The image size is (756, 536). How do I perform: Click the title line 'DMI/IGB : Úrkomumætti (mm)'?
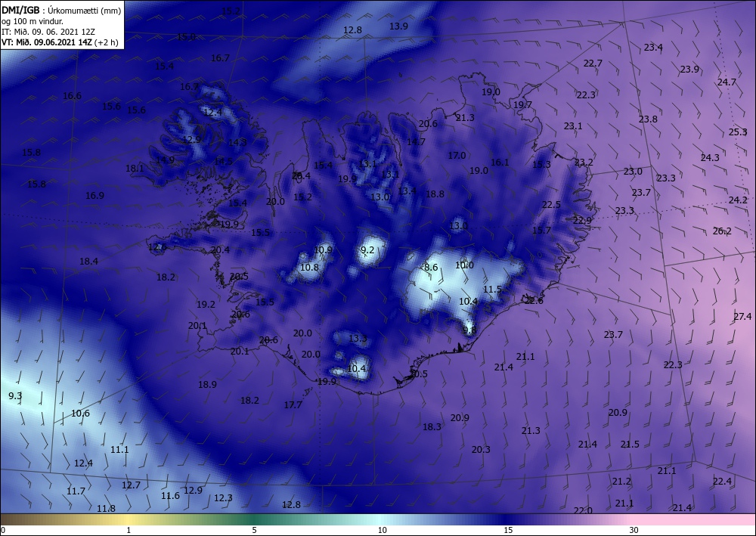(x=62, y=10)
